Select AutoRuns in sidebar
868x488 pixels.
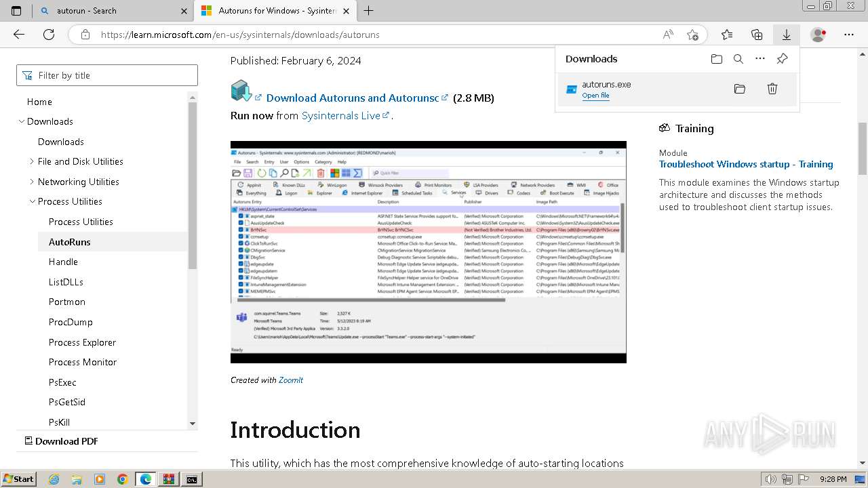click(69, 242)
